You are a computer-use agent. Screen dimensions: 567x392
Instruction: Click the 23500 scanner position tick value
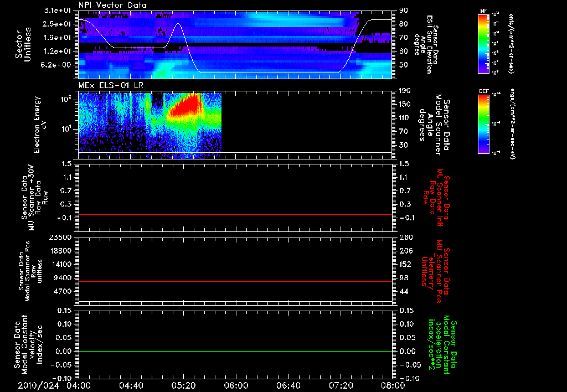(60, 238)
